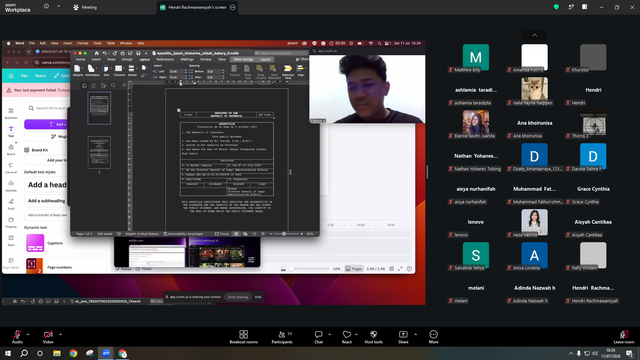The image size is (640, 360).
Task: Click Columns icon in Word ribbon
Action: (x=119, y=70)
